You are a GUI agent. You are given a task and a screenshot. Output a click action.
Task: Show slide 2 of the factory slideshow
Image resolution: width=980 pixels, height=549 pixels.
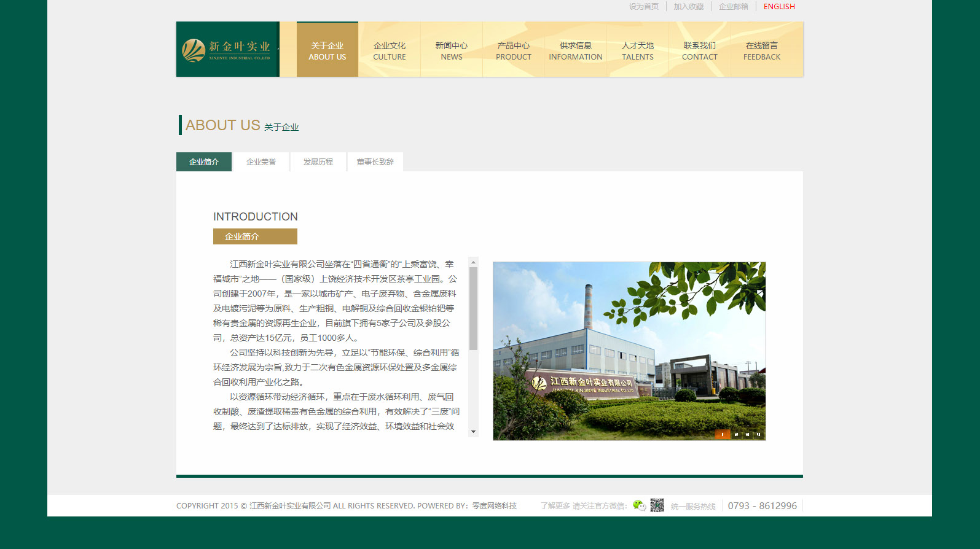tap(736, 435)
